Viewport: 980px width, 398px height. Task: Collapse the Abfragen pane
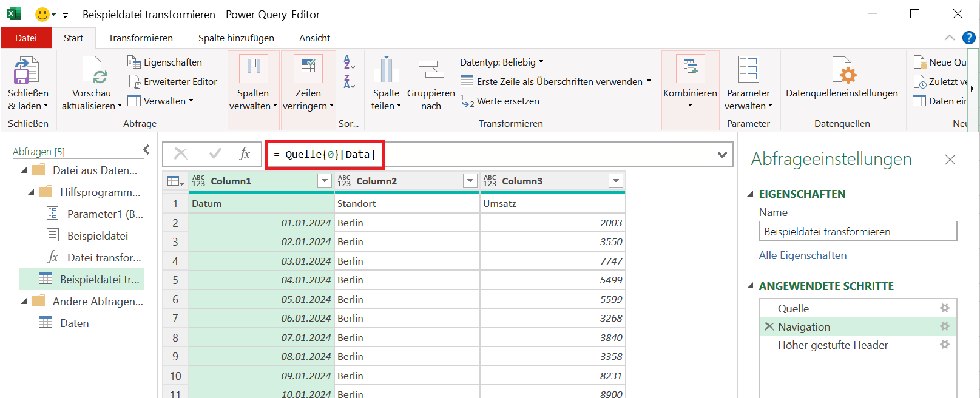tap(146, 149)
